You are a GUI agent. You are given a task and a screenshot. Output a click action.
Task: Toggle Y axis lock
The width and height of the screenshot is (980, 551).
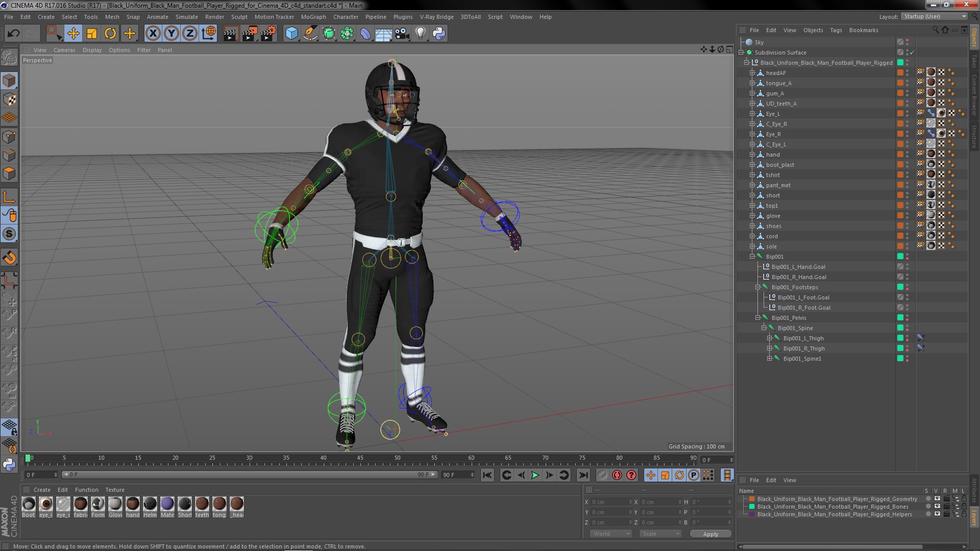point(171,34)
